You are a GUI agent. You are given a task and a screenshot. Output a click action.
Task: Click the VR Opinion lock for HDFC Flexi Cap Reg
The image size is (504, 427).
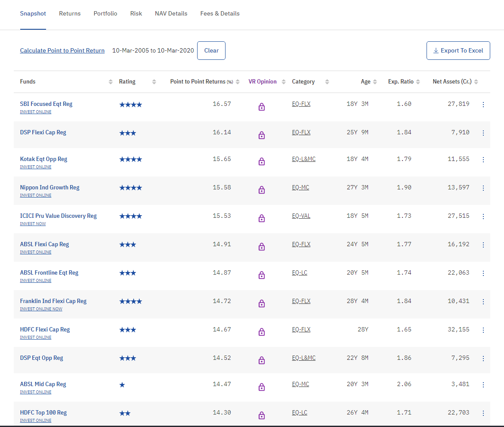tap(262, 332)
